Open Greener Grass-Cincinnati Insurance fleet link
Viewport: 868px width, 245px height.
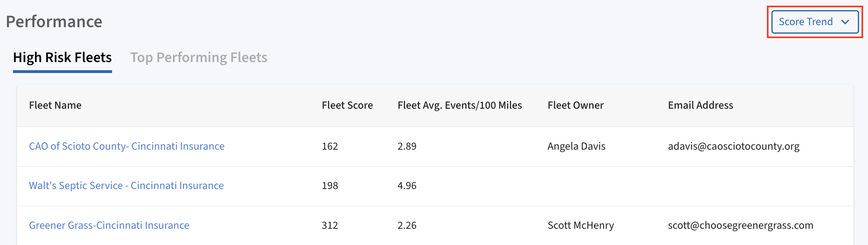tap(109, 225)
